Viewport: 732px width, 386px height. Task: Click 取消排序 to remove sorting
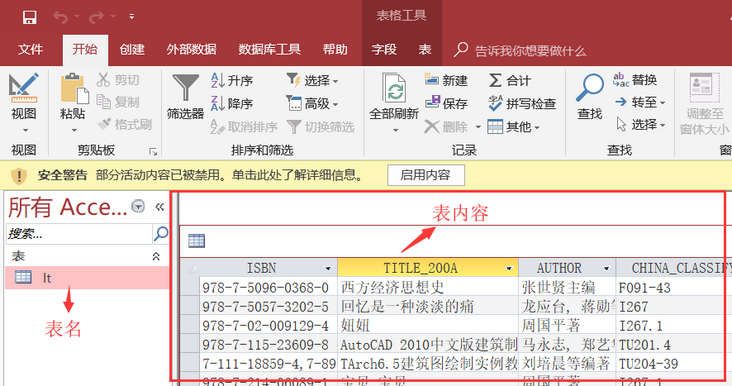click(243, 126)
